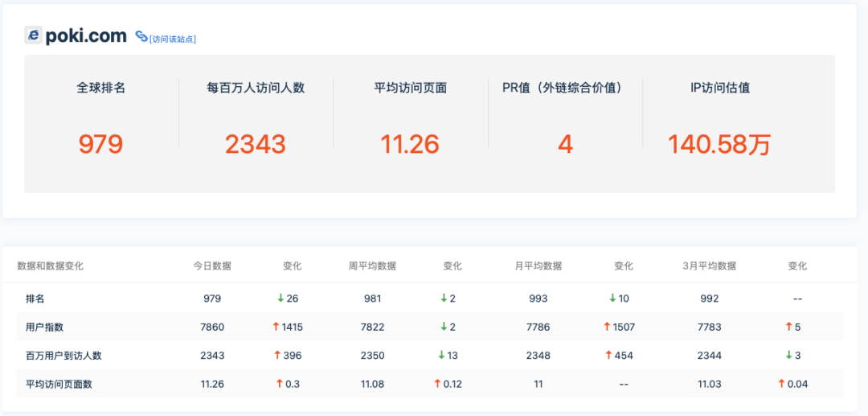This screenshot has width=868, height=416.
Task: Click the 每百万人访问人数 label
Action: tap(256, 88)
